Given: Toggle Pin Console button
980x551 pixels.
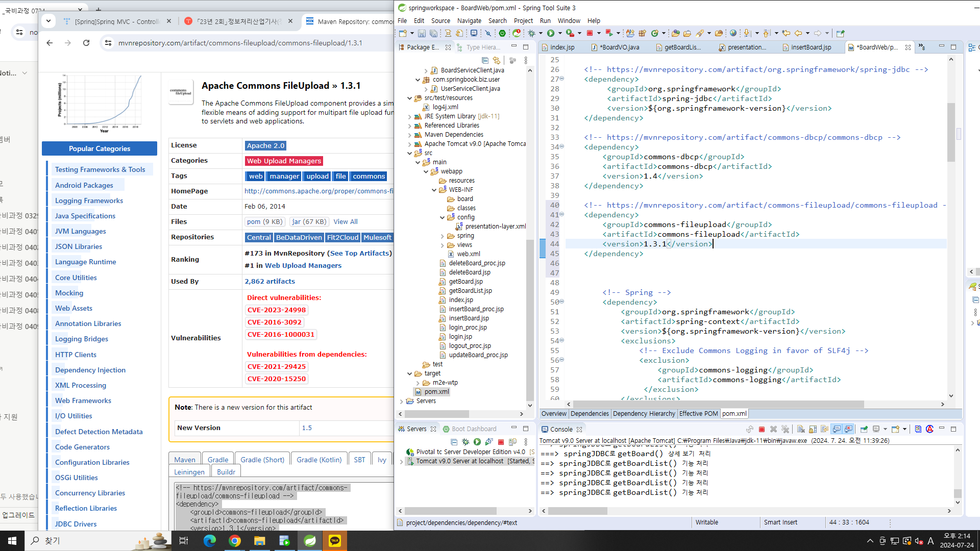Looking at the screenshot, I should tap(864, 429).
